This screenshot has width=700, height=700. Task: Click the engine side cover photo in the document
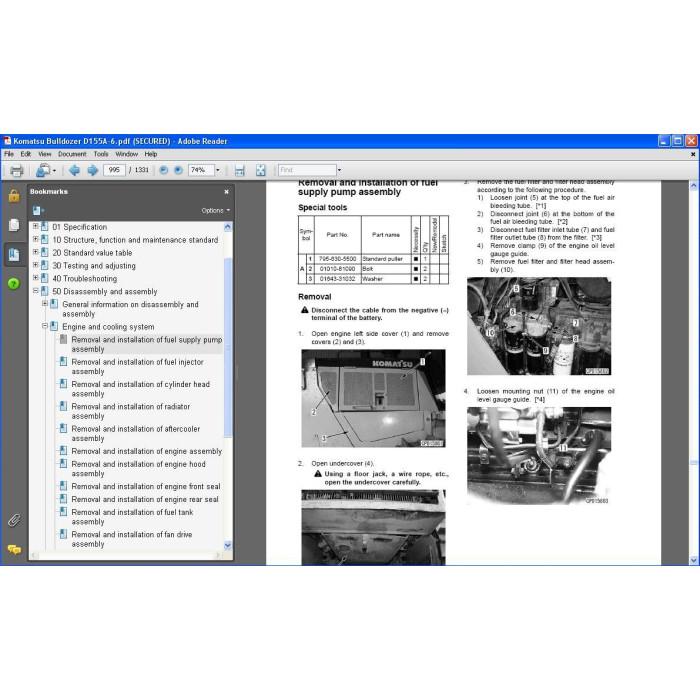pyautogui.click(x=373, y=398)
